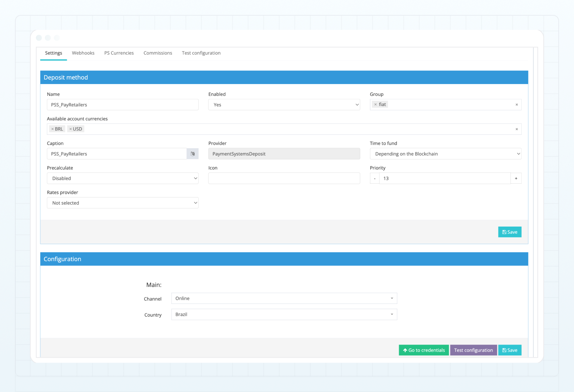Save the Configuration section
Viewport: 574px width, 392px height.
(509, 350)
